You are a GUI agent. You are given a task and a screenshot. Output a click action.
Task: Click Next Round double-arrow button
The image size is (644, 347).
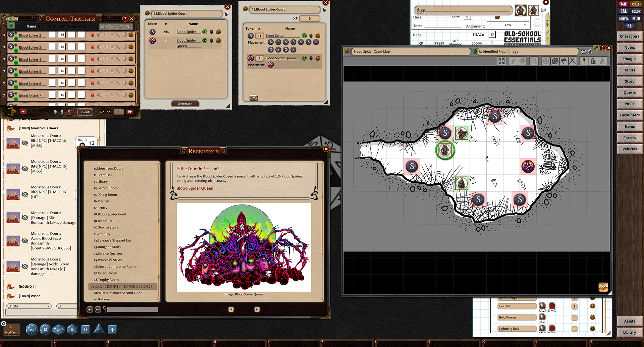(130, 112)
